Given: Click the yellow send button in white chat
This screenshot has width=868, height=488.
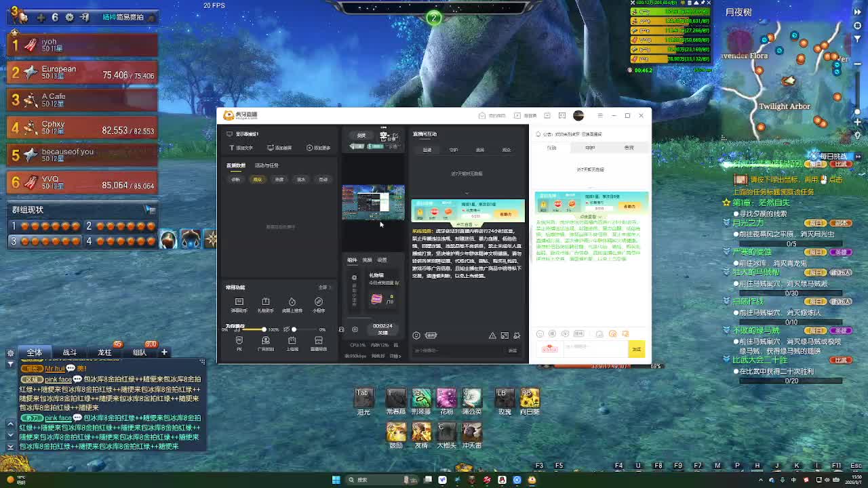Looking at the screenshot, I should [x=636, y=348].
